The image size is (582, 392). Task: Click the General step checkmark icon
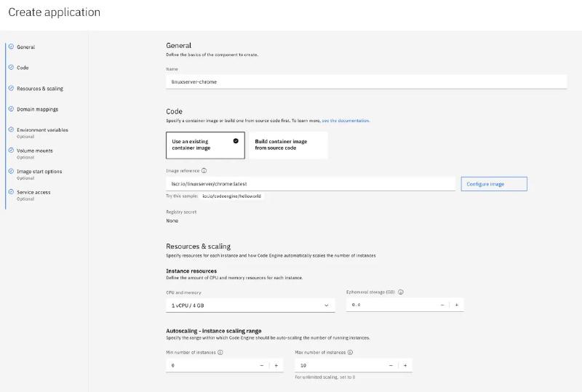[x=11, y=47]
